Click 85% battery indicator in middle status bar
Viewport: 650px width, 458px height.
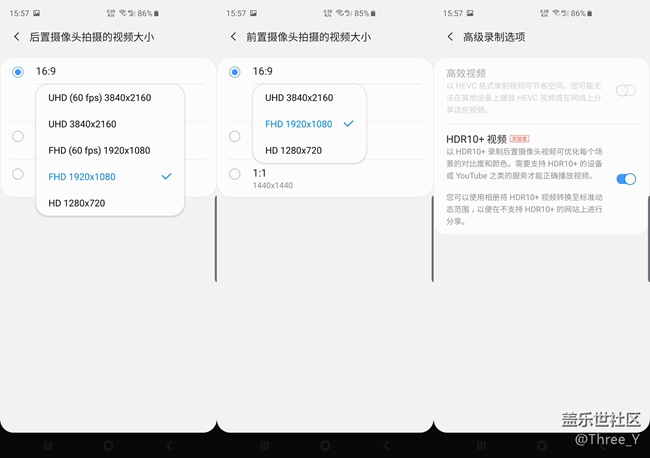point(365,13)
